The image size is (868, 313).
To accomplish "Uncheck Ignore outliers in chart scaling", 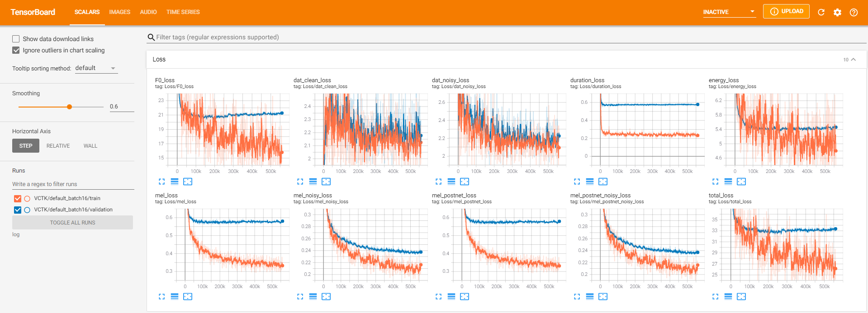I will click(16, 50).
